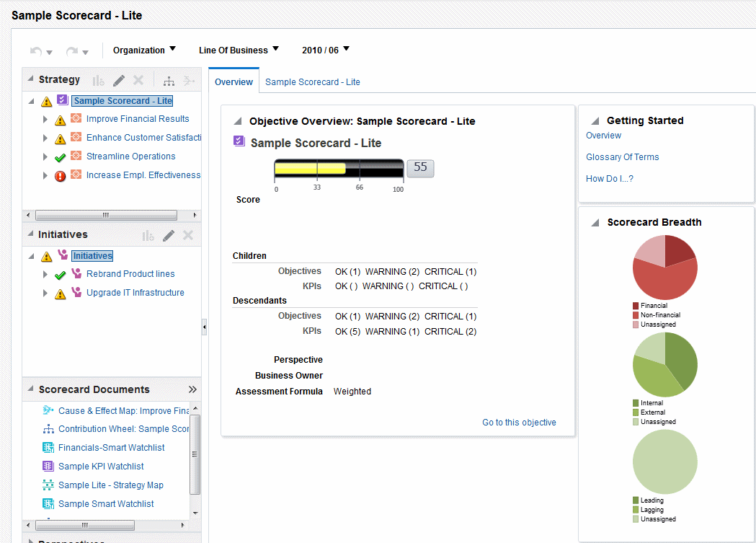Click the Undo arrow icon
Viewport: 756px width, 543px height.
pos(35,50)
